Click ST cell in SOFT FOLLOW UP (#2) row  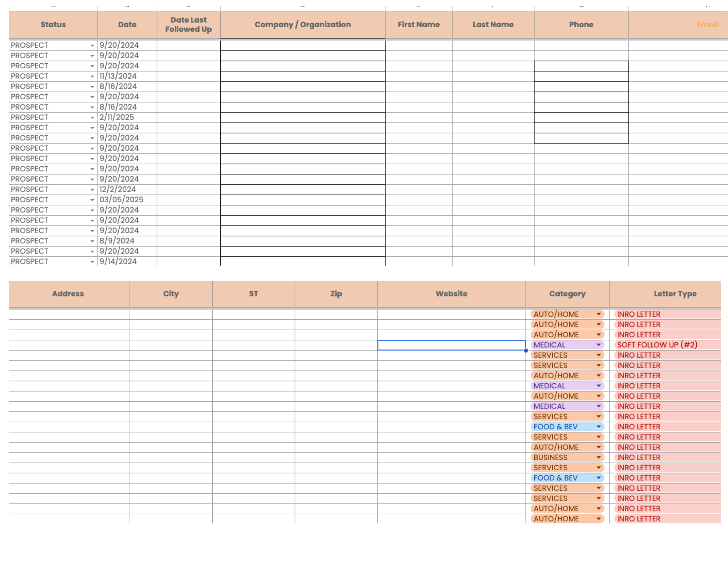click(253, 345)
